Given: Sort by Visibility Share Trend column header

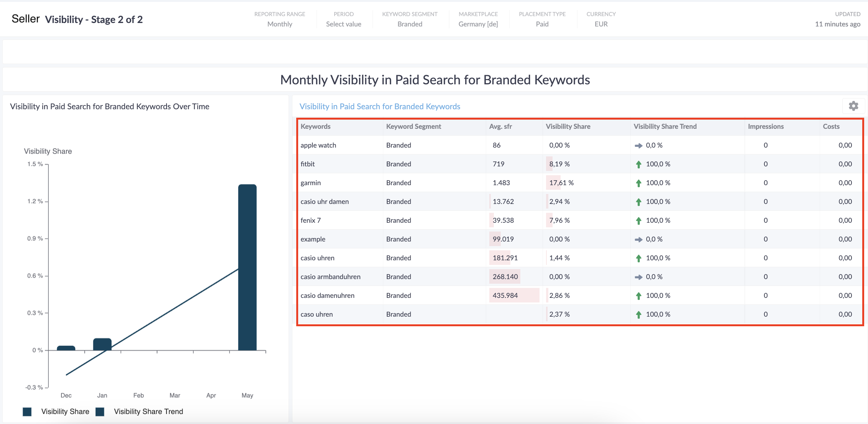Looking at the screenshot, I should point(665,127).
